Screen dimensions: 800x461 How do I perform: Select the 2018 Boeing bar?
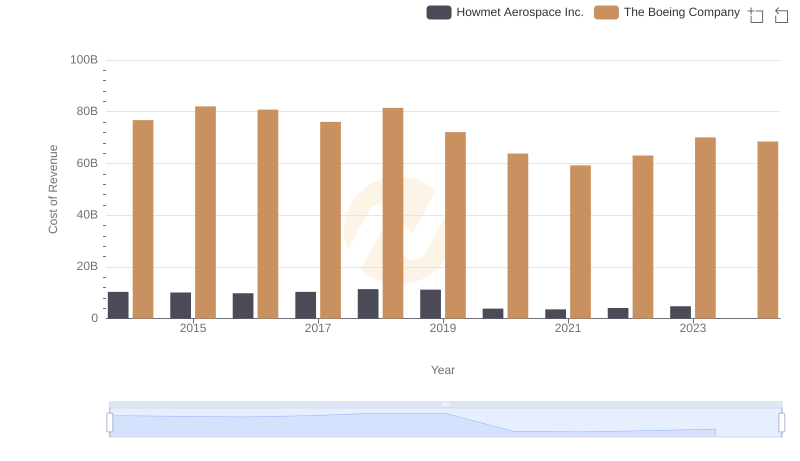point(393,213)
